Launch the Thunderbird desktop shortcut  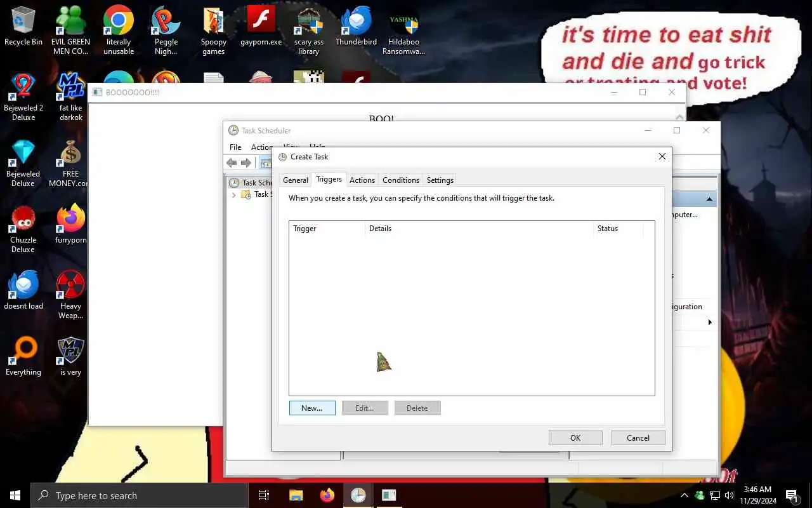(x=357, y=27)
